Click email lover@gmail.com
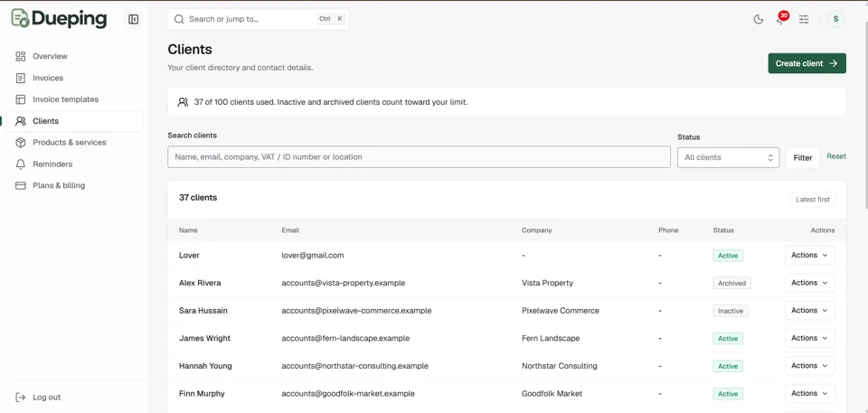The image size is (868, 413). 313,255
